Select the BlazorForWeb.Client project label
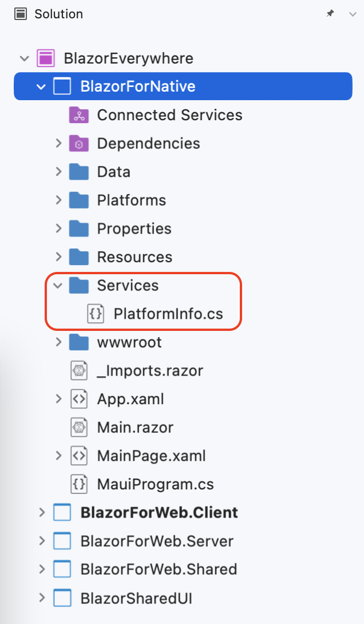Screen dimensions: 364x624 [x=159, y=512]
